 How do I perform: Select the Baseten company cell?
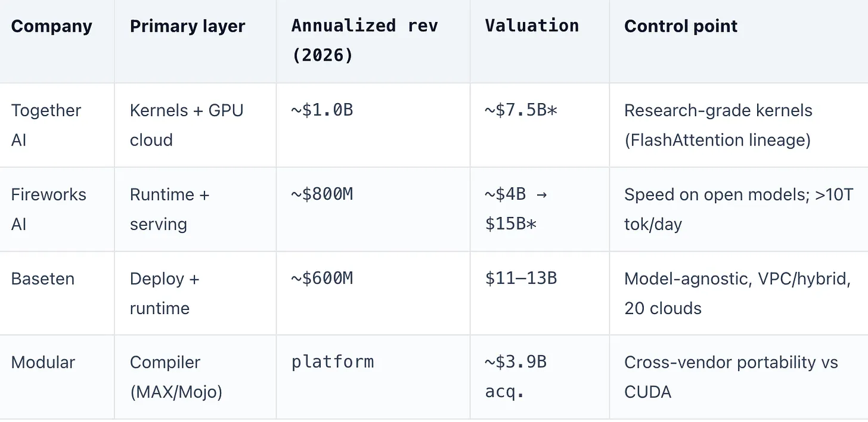[x=43, y=279]
